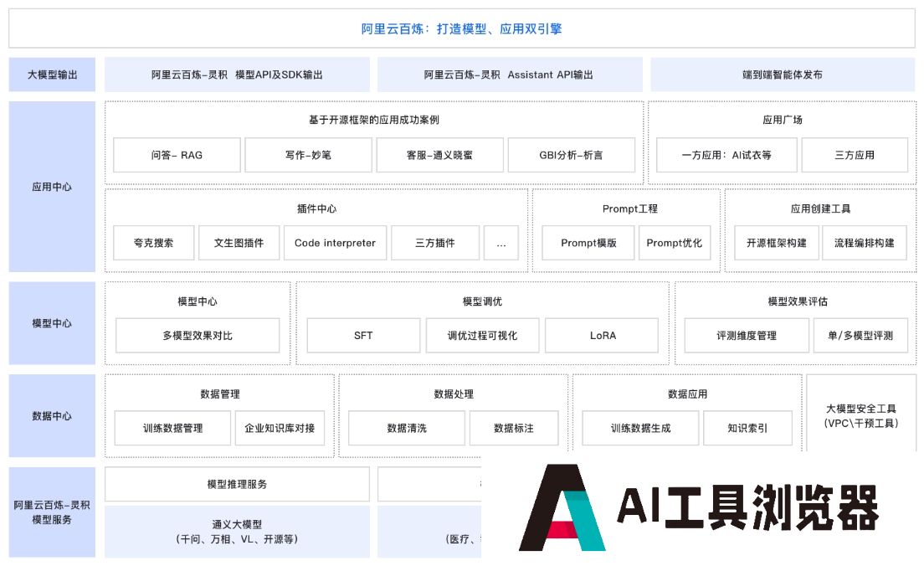This screenshot has height=566, width=924.
Task: Click the 数据应用 heading
Action: coord(687,394)
